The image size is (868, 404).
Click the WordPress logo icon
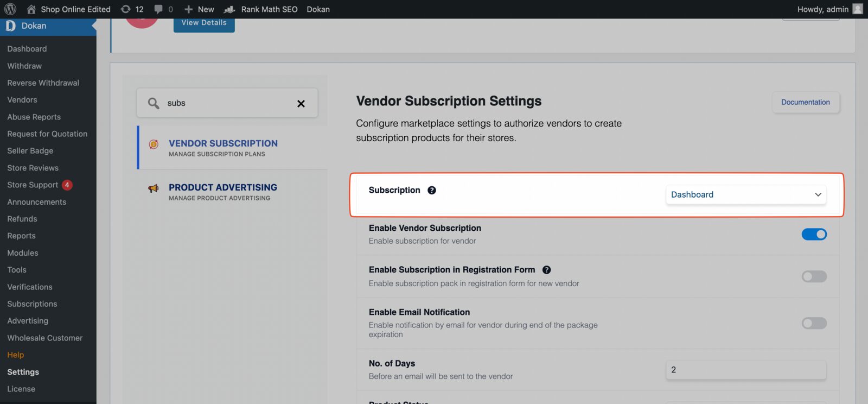pyautogui.click(x=10, y=9)
